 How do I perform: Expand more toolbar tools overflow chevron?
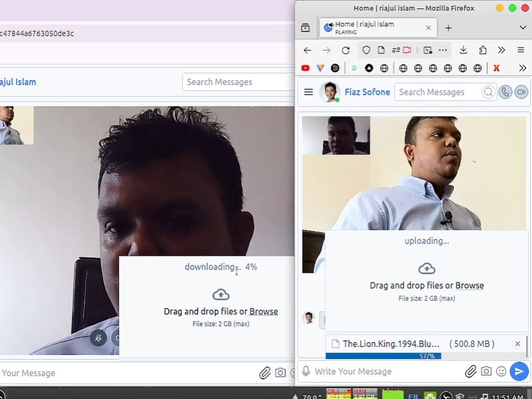click(502, 50)
